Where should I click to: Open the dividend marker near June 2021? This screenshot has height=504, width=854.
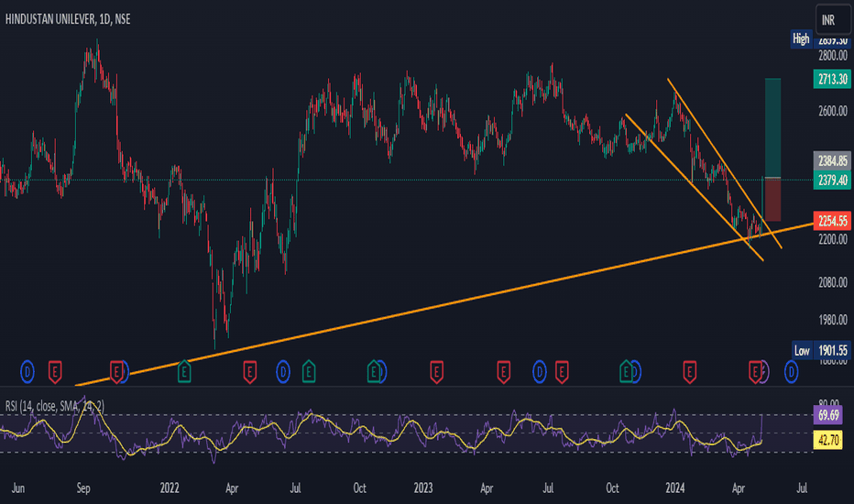coord(27,372)
